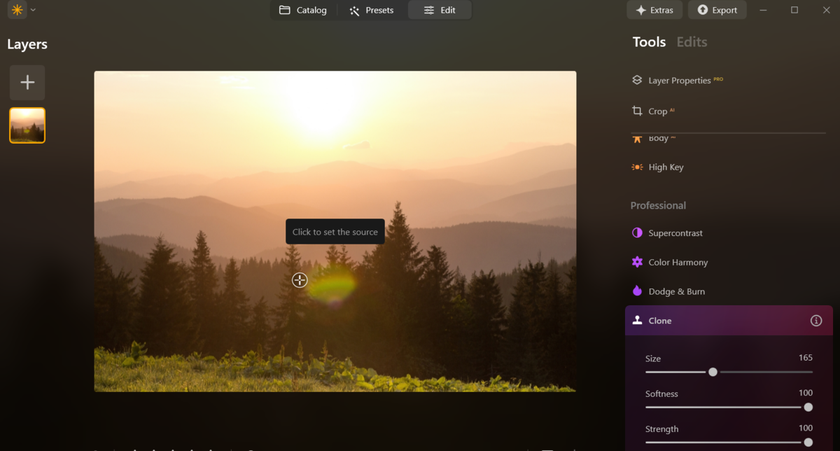Open the Dodge & Burn tool
This screenshot has width=840, height=451.
pos(676,291)
